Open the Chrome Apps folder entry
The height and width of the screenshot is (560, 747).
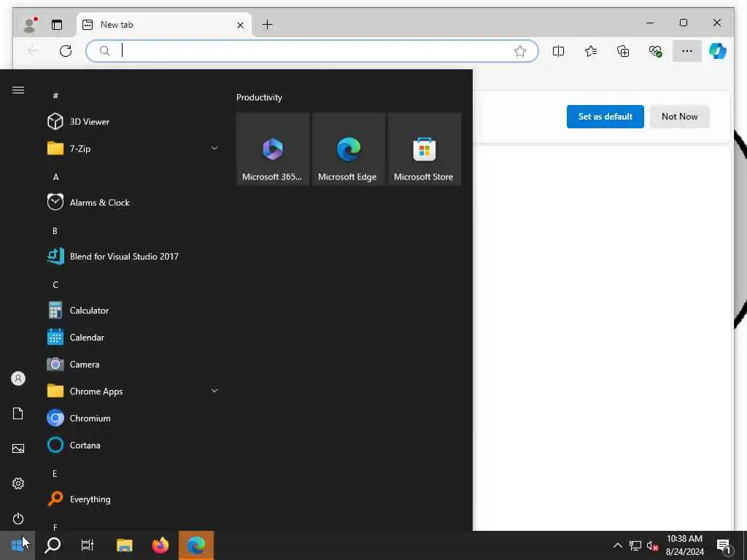point(133,392)
